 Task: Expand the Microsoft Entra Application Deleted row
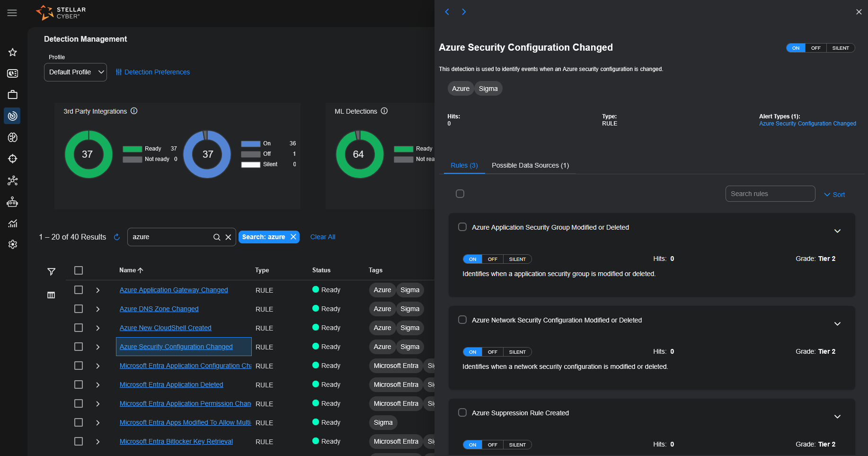(x=98, y=384)
